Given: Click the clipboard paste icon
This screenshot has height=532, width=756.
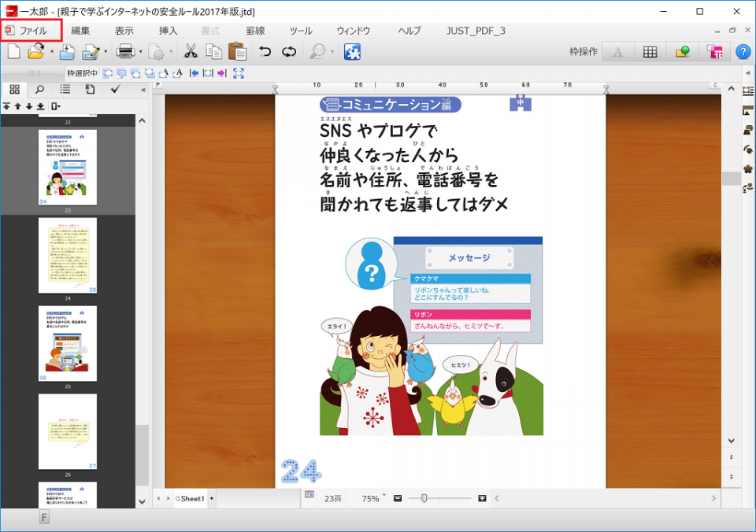Looking at the screenshot, I should point(237,52).
